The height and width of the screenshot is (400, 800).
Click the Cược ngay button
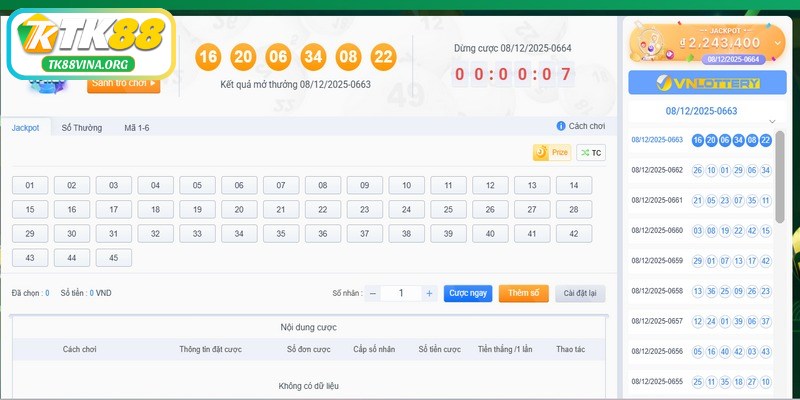tap(468, 293)
